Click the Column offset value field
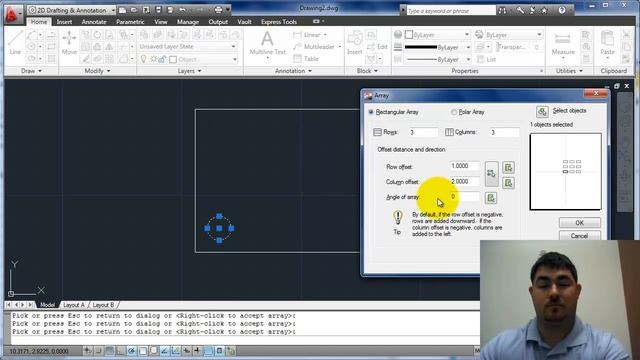640x360 pixels. pos(465,182)
